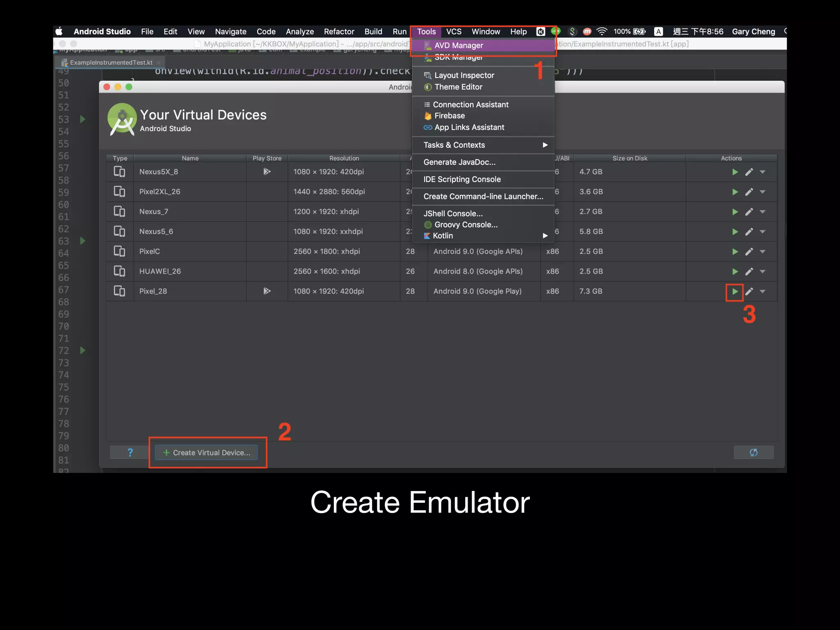Choose Connection Assistant menu entry
840x630 pixels.
click(483, 105)
